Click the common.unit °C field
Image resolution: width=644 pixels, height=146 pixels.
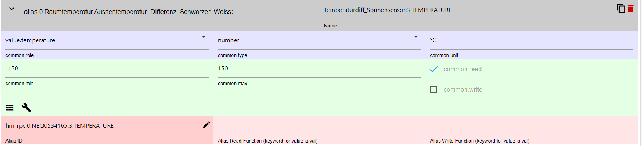pos(531,40)
